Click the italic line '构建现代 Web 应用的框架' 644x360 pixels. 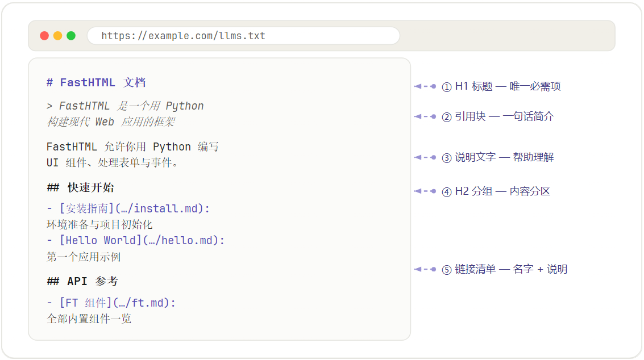click(111, 122)
